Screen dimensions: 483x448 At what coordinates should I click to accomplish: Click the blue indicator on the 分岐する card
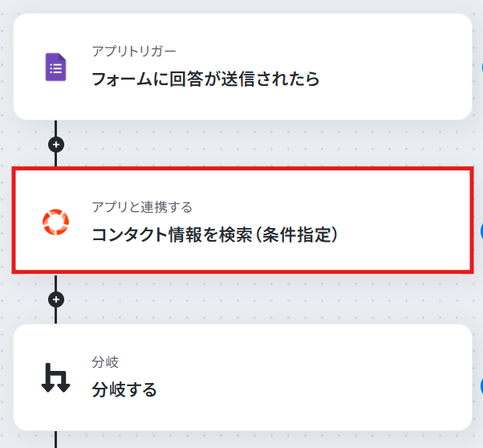[x=481, y=386]
